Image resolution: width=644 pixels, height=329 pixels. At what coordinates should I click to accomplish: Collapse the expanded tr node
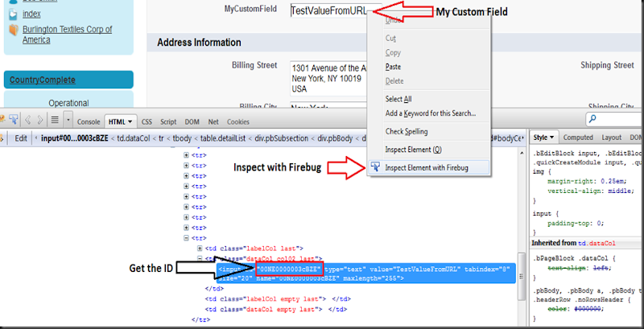pos(187,238)
